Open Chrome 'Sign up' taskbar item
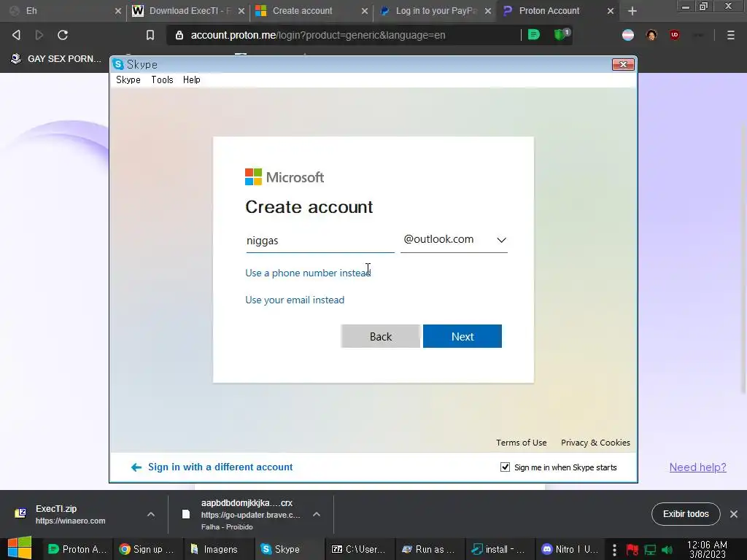This screenshot has height=560, width=747. pos(147,550)
